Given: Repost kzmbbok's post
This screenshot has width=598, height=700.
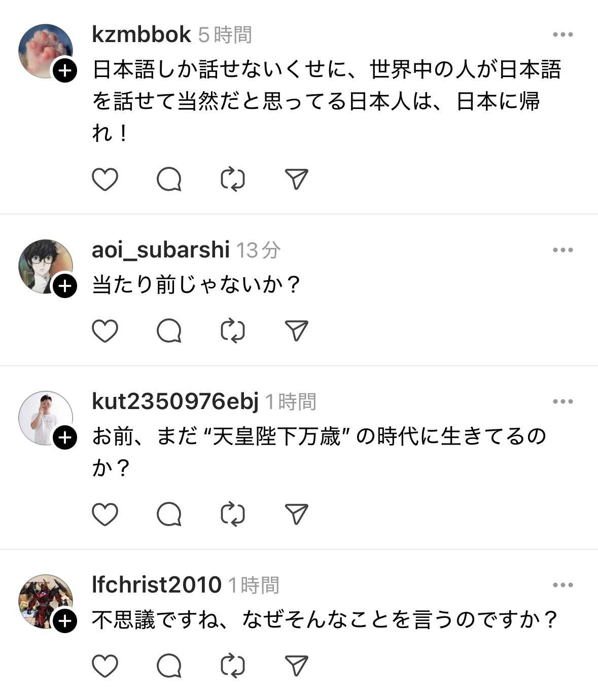Looking at the screenshot, I should [233, 179].
